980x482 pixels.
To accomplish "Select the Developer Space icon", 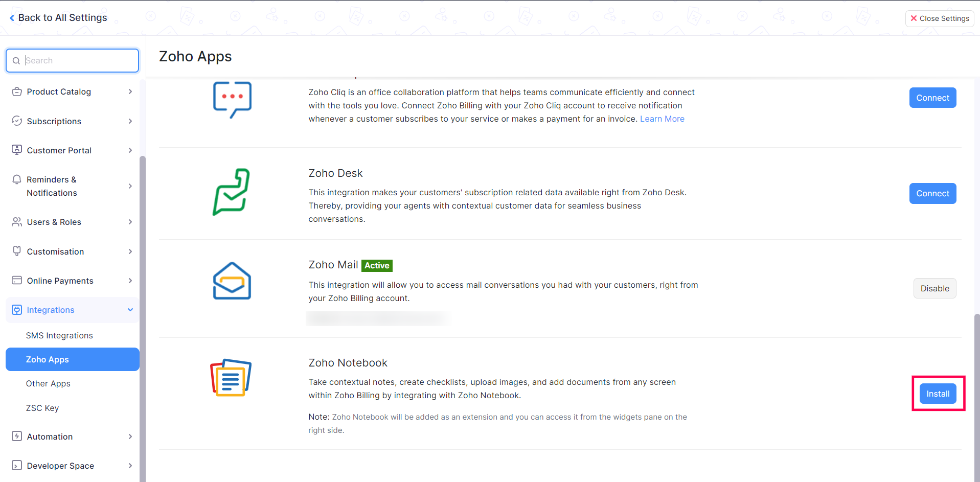I will click(x=17, y=466).
